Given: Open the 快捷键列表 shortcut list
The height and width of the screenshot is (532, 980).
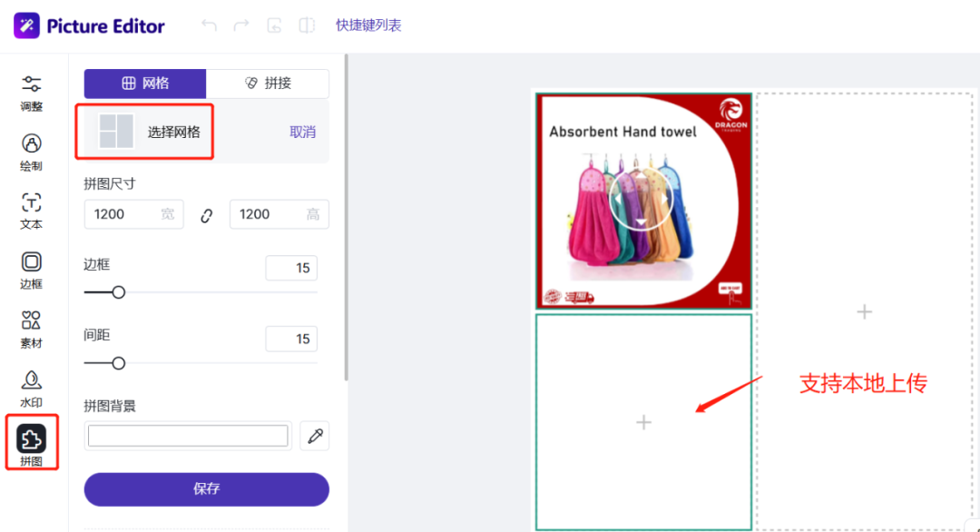Looking at the screenshot, I should point(368,25).
